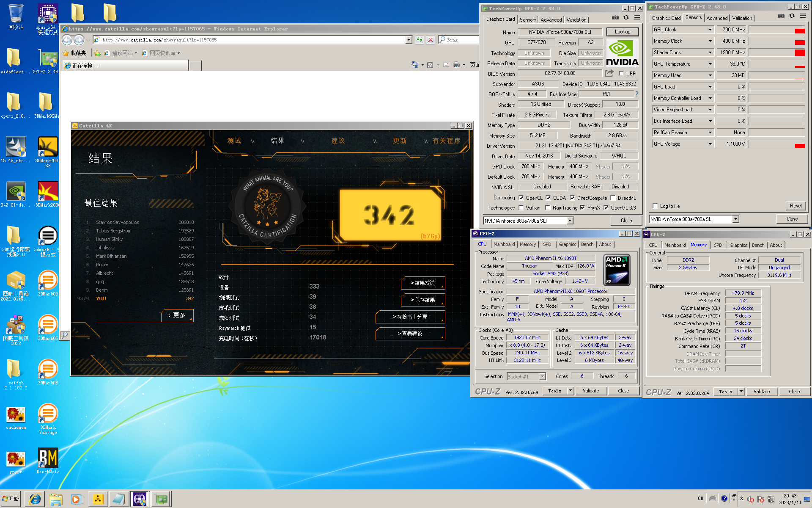
Task: Toggle the DirectCompute checkbox
Action: (x=572, y=198)
